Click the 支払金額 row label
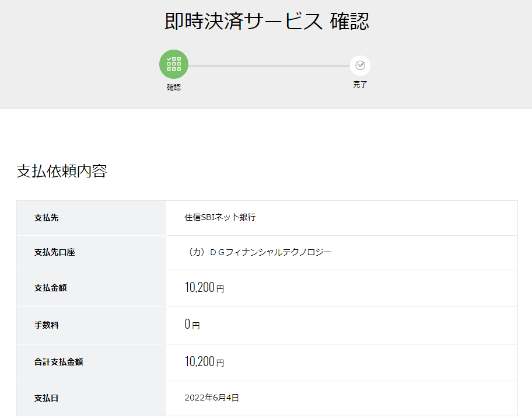 click(50, 288)
